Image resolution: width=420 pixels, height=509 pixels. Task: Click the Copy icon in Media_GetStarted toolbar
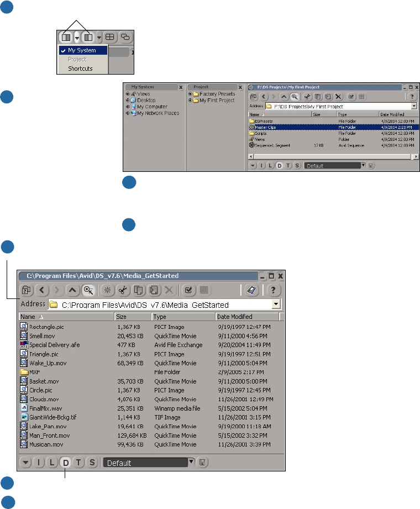(x=138, y=290)
